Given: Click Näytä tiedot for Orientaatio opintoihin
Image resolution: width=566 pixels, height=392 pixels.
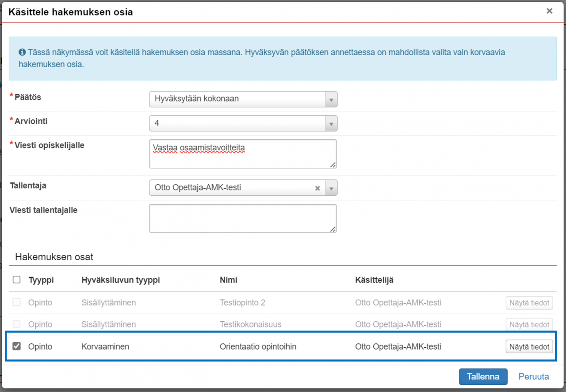Looking at the screenshot, I should 529,346.
